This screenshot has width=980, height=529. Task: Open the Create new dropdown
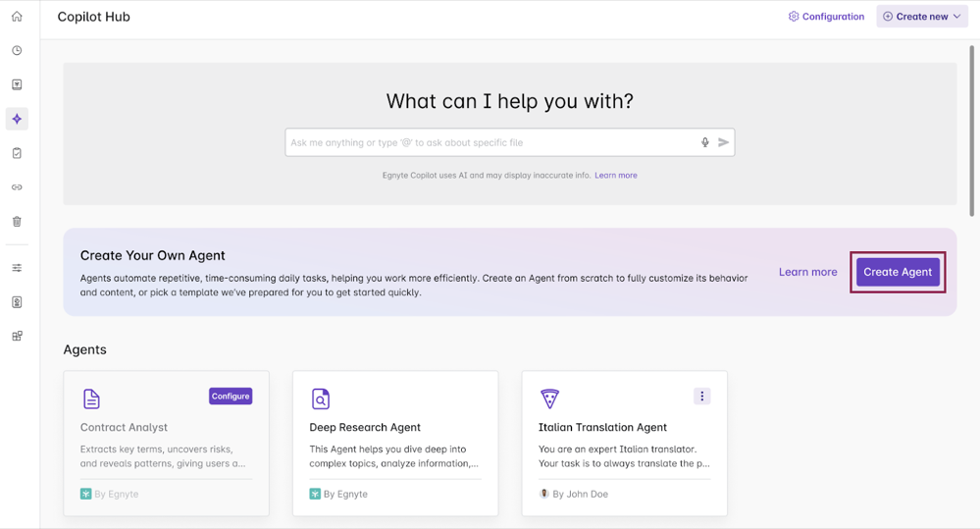click(922, 17)
